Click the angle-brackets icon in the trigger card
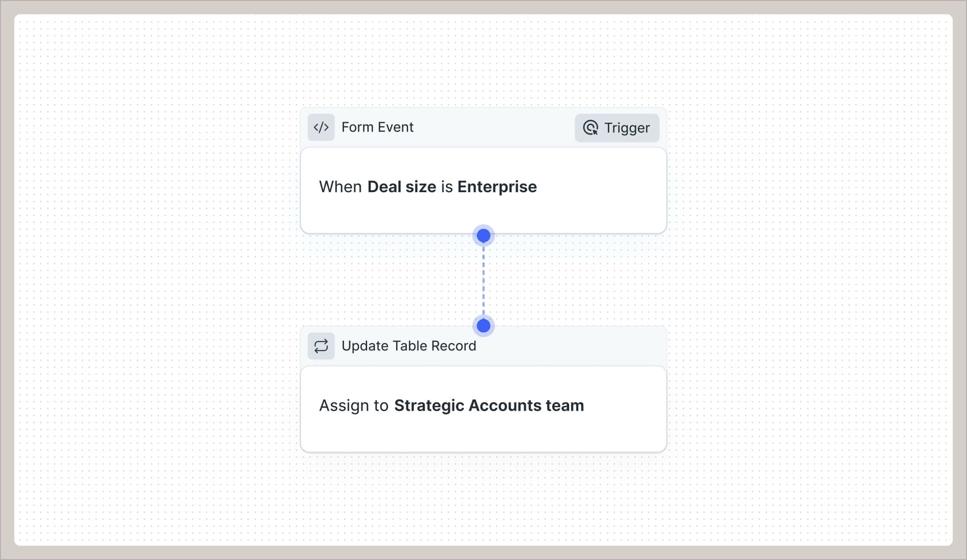This screenshot has height=560, width=967. coord(321,127)
